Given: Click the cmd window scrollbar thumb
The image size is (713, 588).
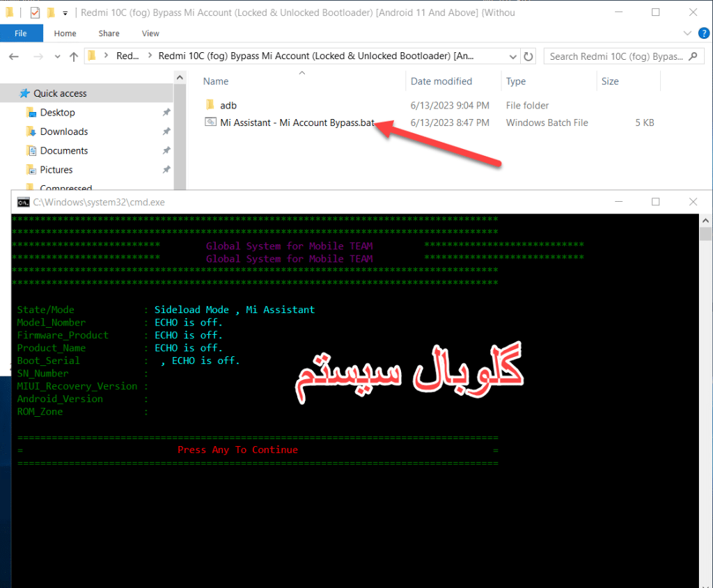Looking at the screenshot, I should click(705, 234).
